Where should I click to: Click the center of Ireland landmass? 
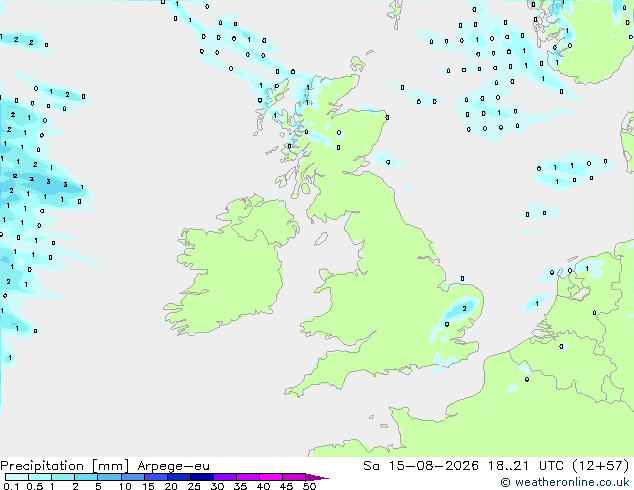[230, 269]
